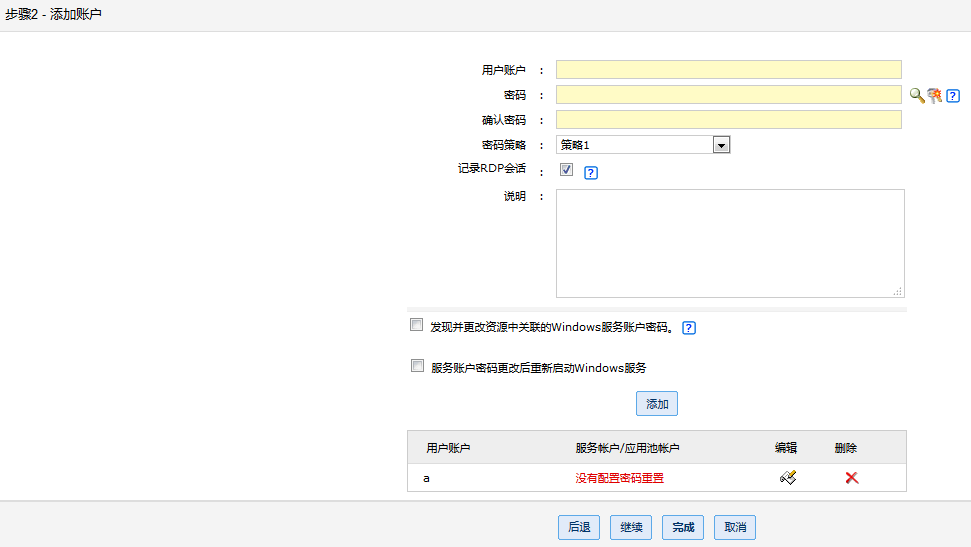Edit account 'a' using the edit icon
Viewport: 971px width, 547px height.
click(788, 478)
